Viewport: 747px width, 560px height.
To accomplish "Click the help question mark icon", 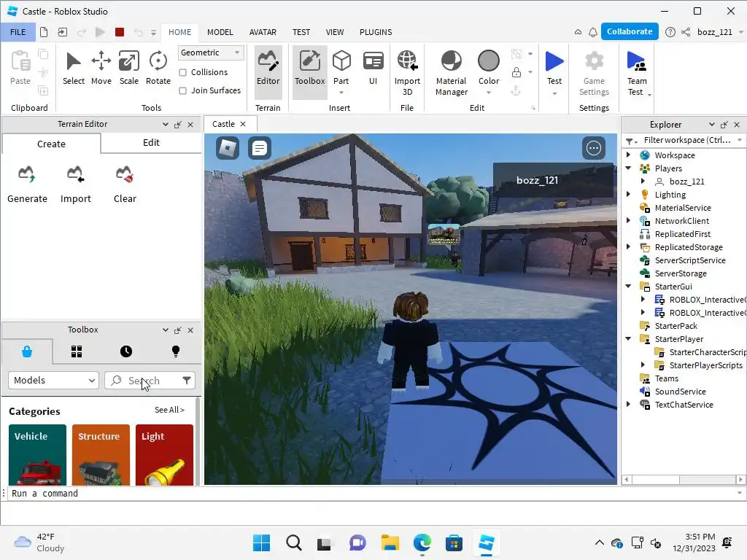I will point(670,32).
